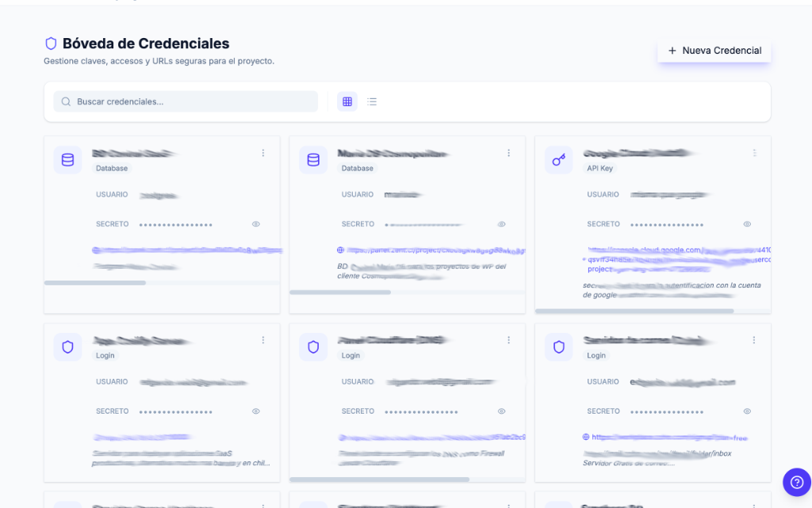
Task: Open URL link on 'DNS como Firewall' card
Action: point(432,437)
